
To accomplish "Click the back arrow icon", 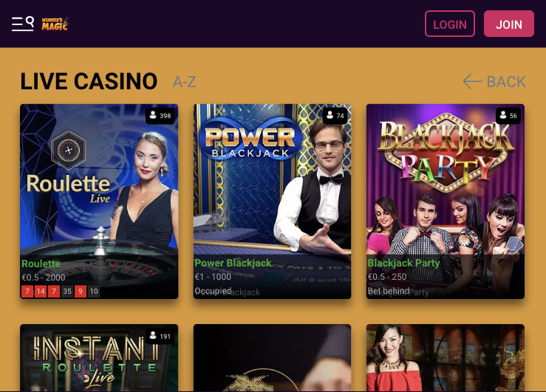I will (x=473, y=82).
